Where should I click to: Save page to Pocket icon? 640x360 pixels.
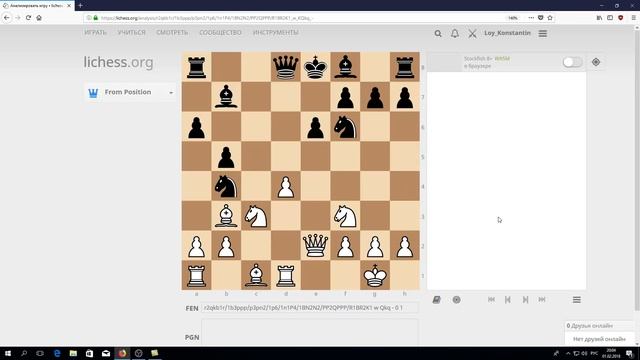pos(540,18)
